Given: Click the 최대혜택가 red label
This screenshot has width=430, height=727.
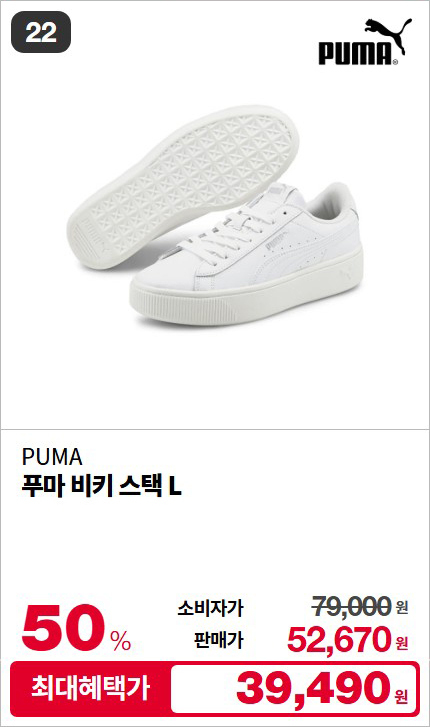Looking at the screenshot, I should point(91,688).
